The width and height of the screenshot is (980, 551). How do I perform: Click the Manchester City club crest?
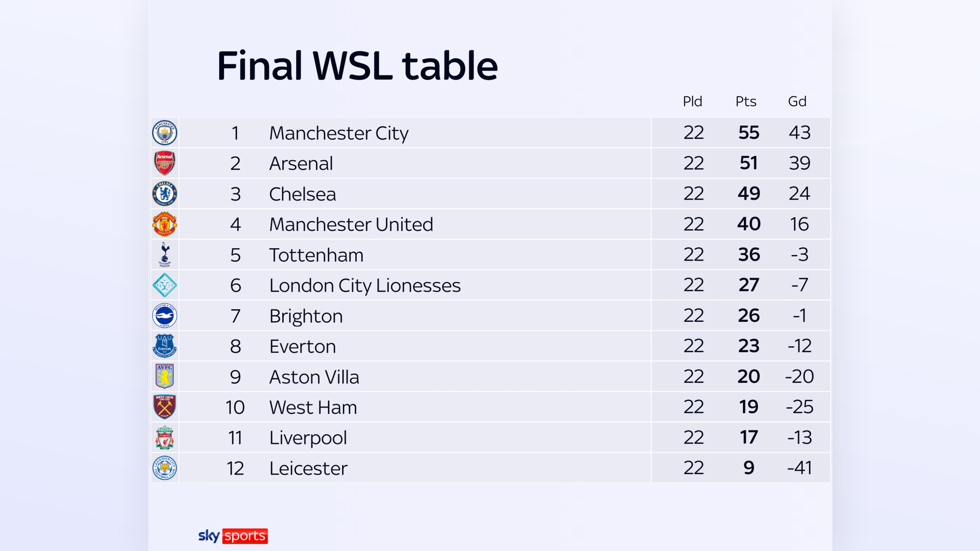tap(165, 133)
